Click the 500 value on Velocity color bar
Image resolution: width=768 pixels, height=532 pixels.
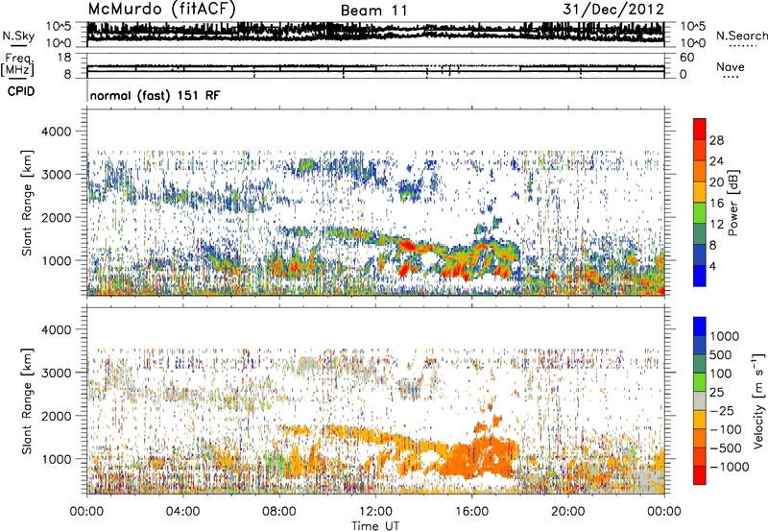coord(721,355)
